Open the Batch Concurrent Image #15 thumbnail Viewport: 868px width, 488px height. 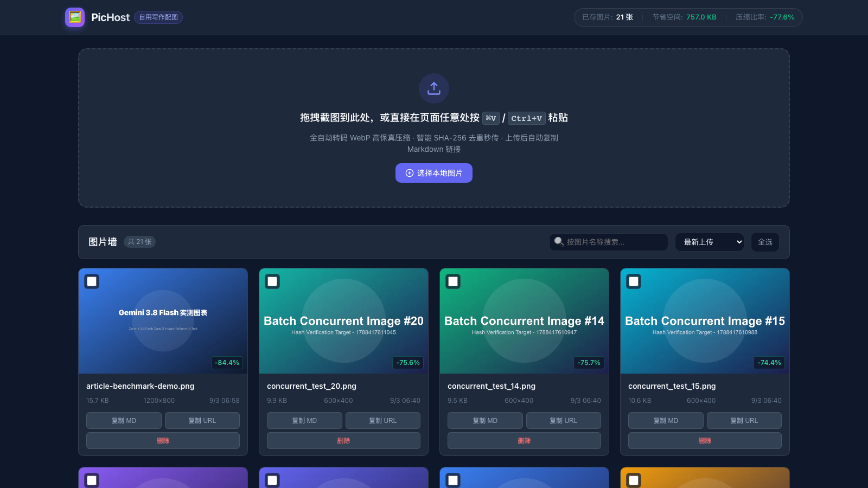tap(705, 321)
